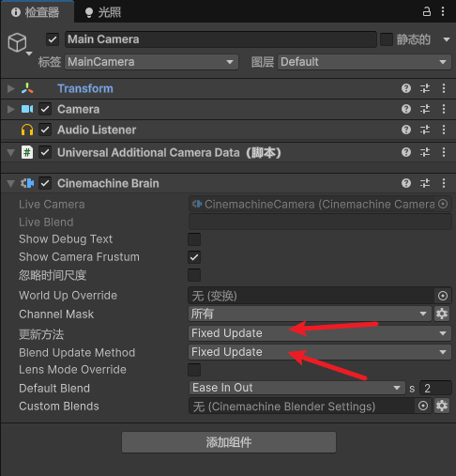Collapse Universal Additional Camera Data component
Viewport: 456px width, 476px height.
(x=11, y=153)
